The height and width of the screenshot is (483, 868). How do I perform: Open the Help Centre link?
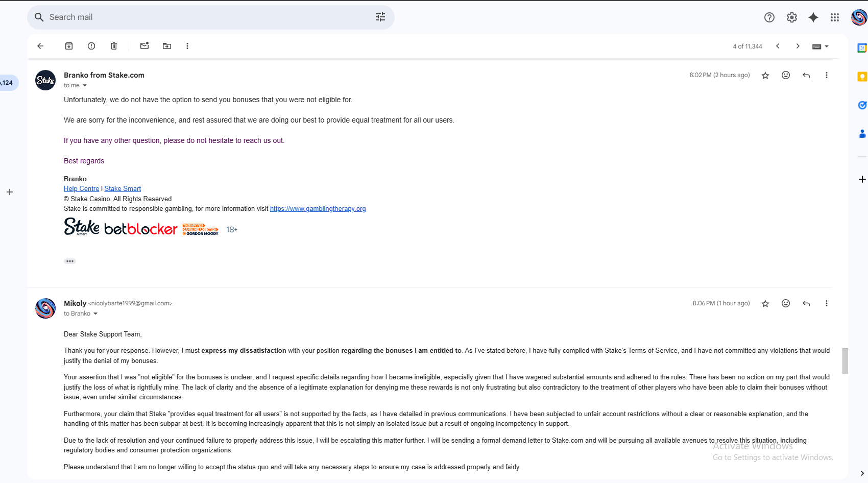pyautogui.click(x=81, y=188)
